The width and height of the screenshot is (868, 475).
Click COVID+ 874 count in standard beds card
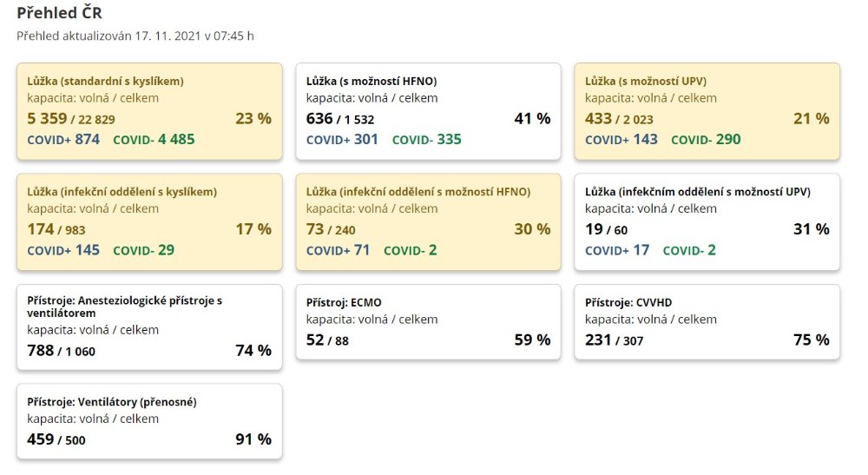[x=63, y=139]
